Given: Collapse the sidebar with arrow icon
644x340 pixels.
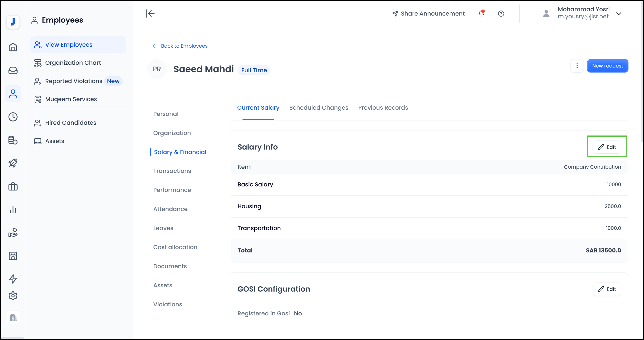Looking at the screenshot, I should pos(150,14).
